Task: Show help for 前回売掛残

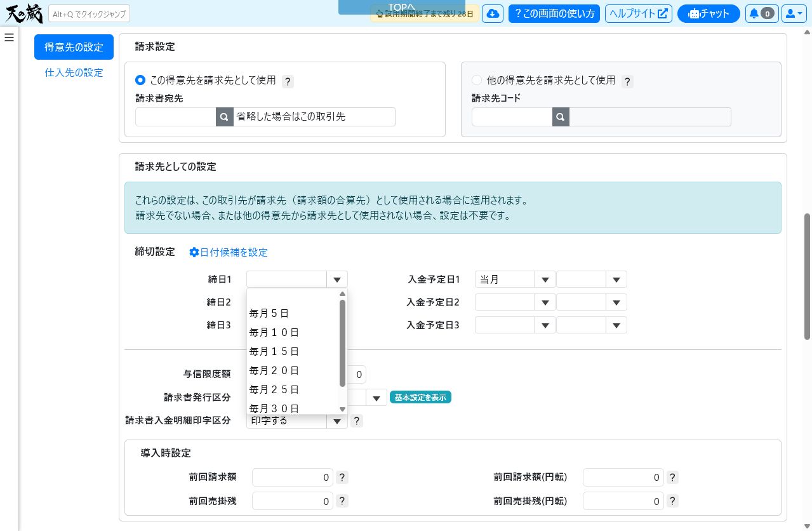Action: pos(342,501)
